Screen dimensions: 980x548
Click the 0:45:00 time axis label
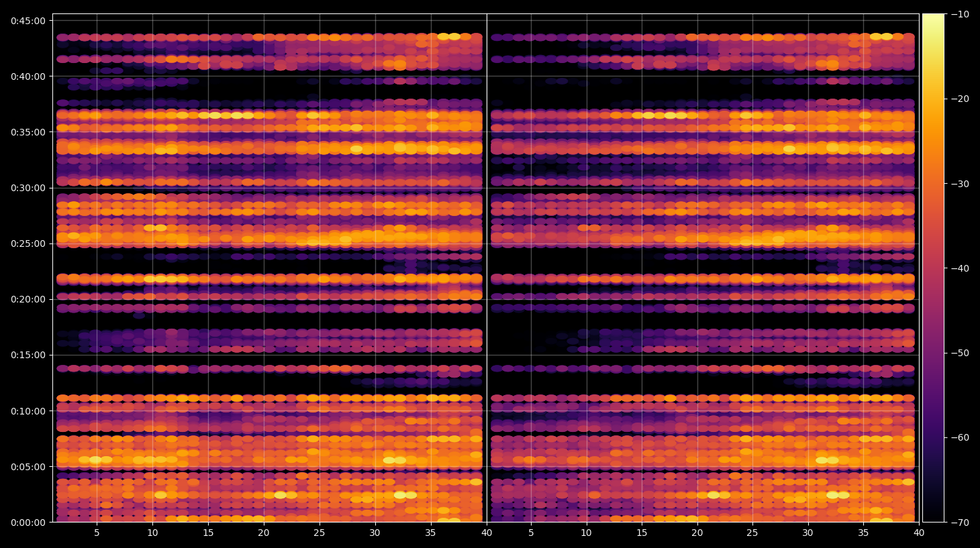(x=28, y=21)
